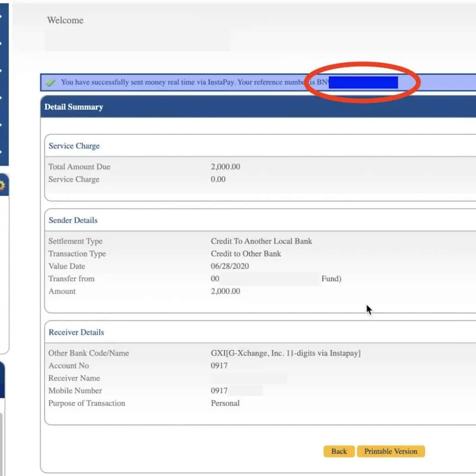Click the green checkmark in success banner
Screen dimensions: 476x476
[51, 83]
